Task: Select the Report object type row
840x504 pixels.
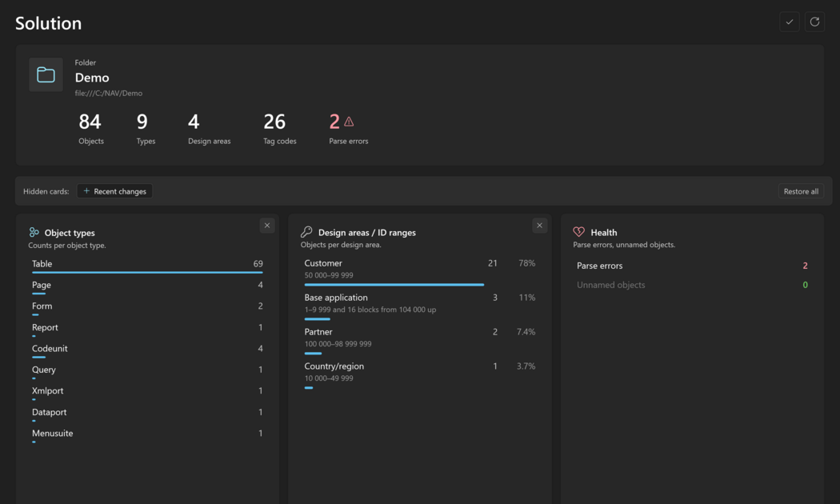Action: [x=147, y=330]
